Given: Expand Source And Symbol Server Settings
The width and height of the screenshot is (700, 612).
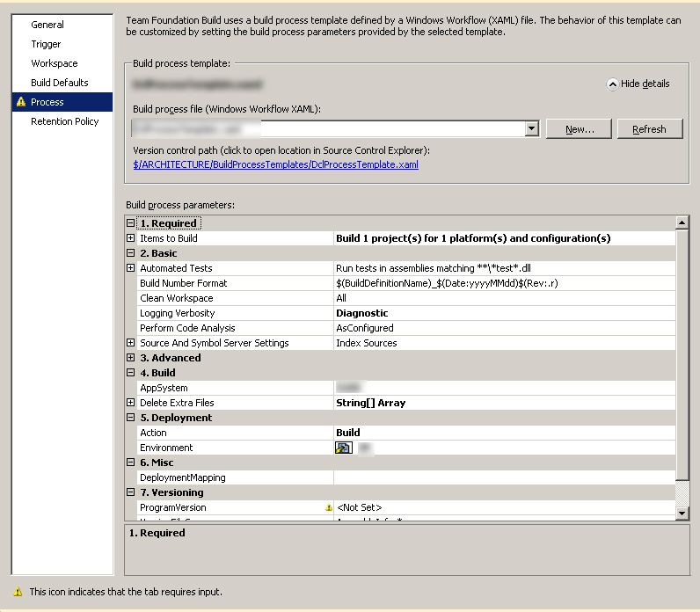Looking at the screenshot, I should pyautogui.click(x=131, y=343).
